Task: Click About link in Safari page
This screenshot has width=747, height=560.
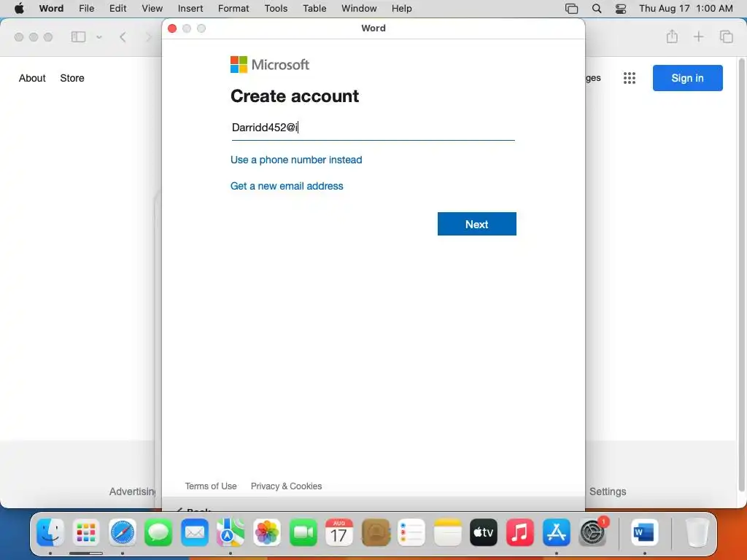Action: click(x=32, y=78)
